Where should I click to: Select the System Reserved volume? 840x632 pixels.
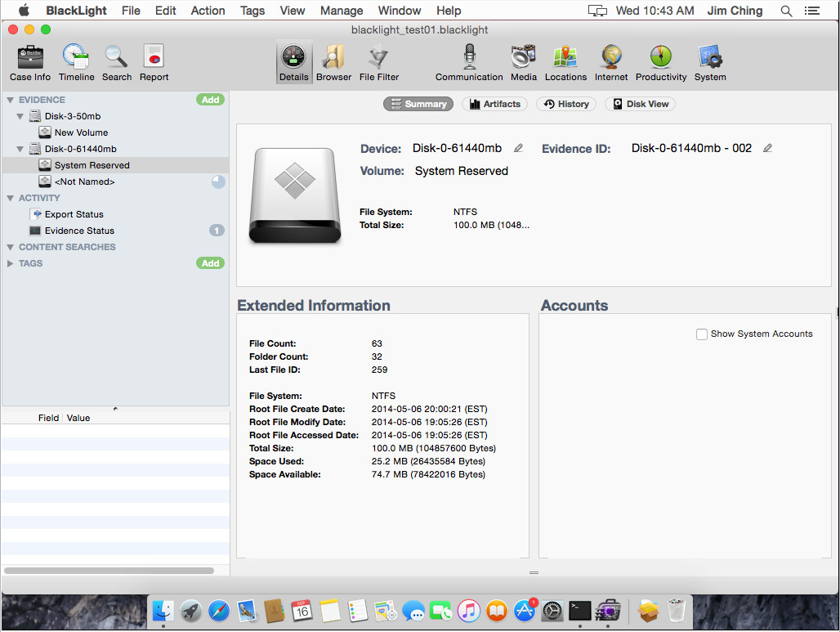pyautogui.click(x=115, y=165)
